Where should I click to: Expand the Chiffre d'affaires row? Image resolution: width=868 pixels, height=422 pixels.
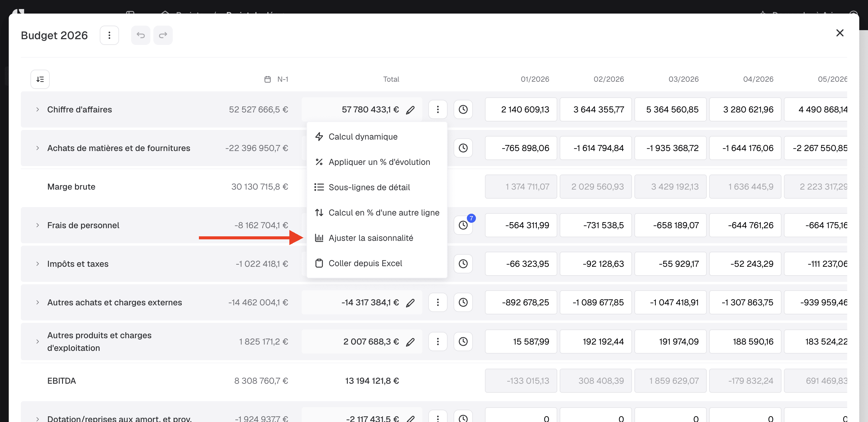(x=37, y=109)
